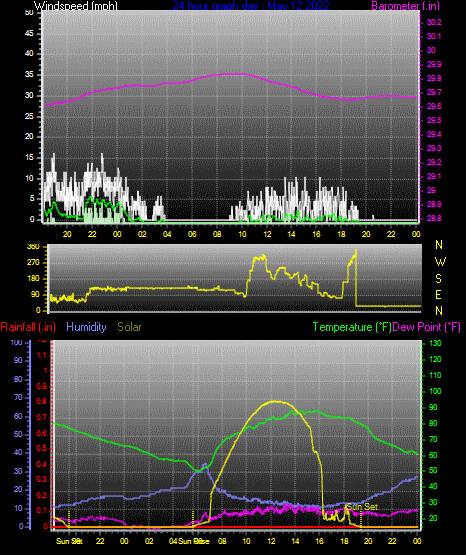Image resolution: width=466 pixels, height=555 pixels.
Task: Click barometer axis value 29.2
Action: tap(434, 162)
